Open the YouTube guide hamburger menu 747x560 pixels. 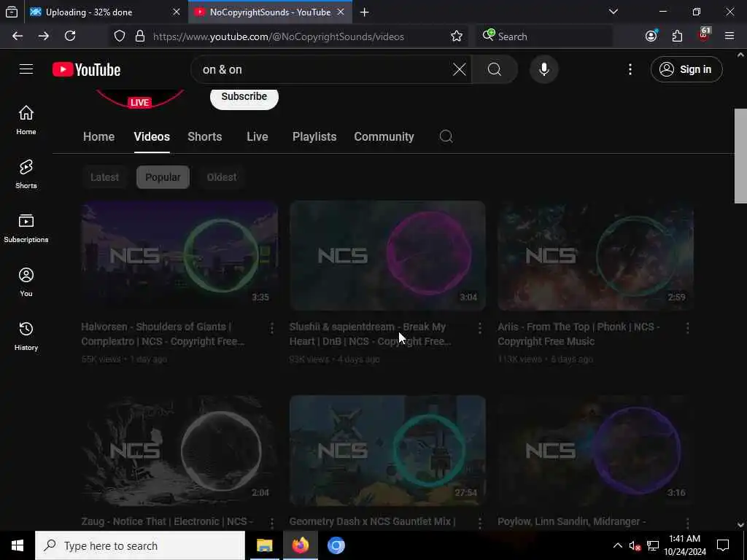tap(26, 69)
